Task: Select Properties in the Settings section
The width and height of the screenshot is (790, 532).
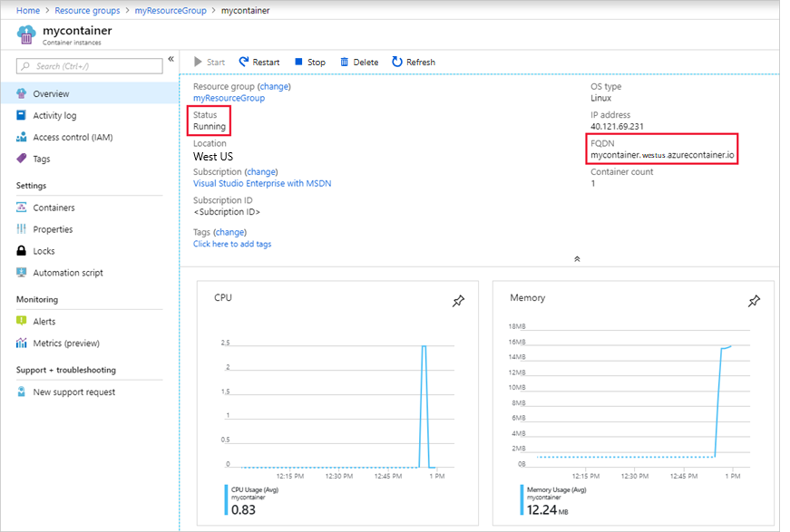Action: [53, 229]
